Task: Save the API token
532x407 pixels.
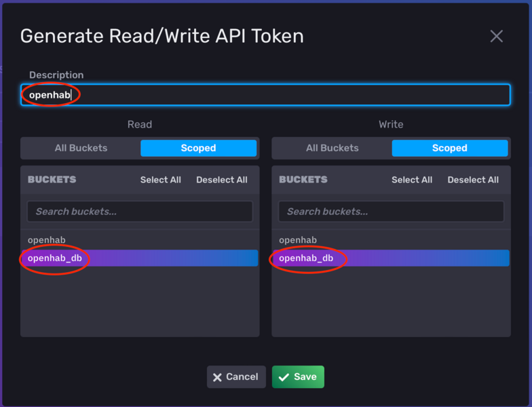Action: point(299,377)
